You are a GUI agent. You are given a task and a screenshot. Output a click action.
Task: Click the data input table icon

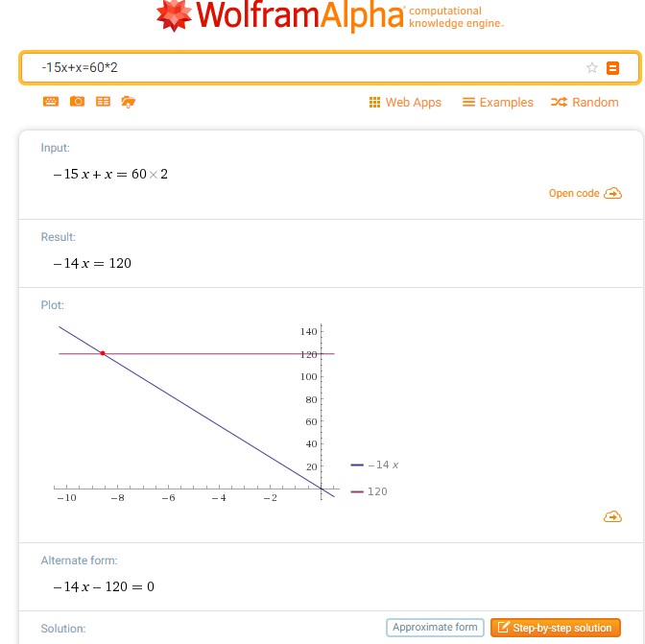coord(103,102)
